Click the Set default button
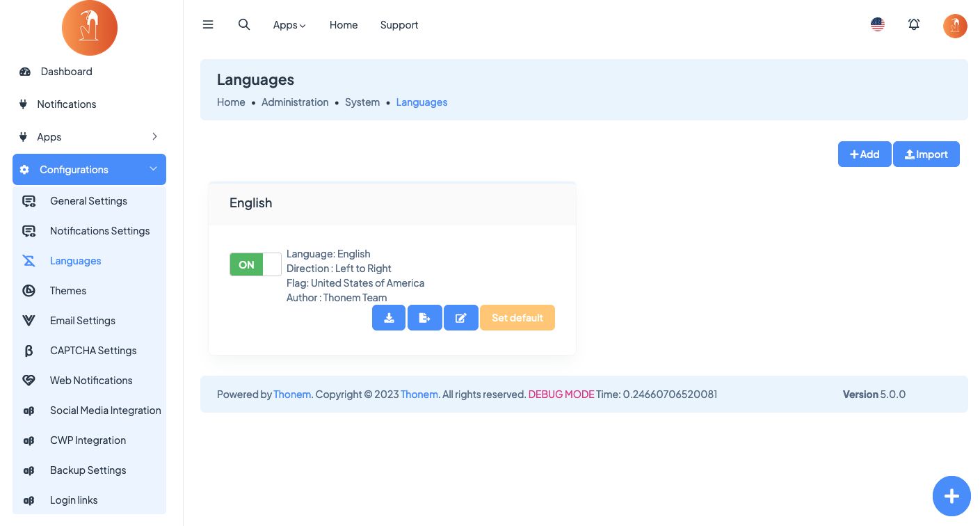Image resolution: width=980 pixels, height=526 pixels. (x=517, y=318)
